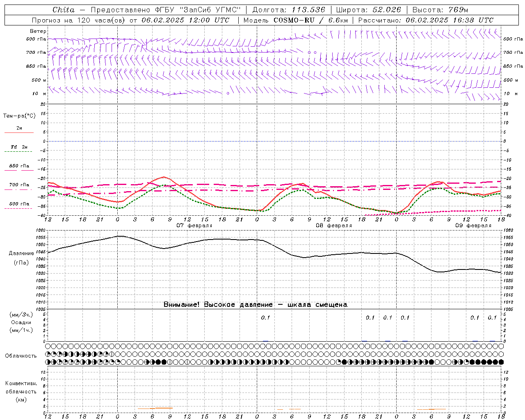Click the 08 февраля date label
Image resolution: width=525 pixels, height=420 pixels.
click(x=334, y=226)
